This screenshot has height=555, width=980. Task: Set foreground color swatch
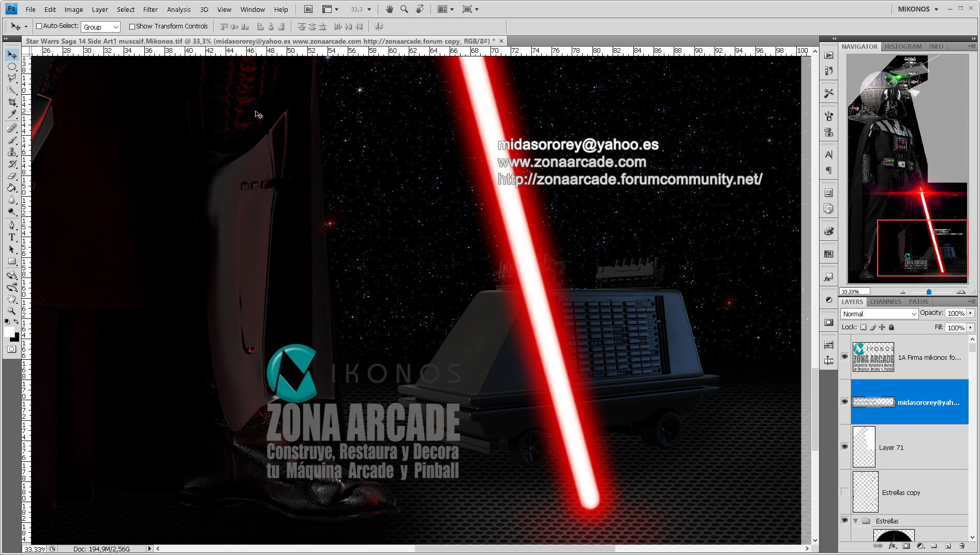coord(9,332)
